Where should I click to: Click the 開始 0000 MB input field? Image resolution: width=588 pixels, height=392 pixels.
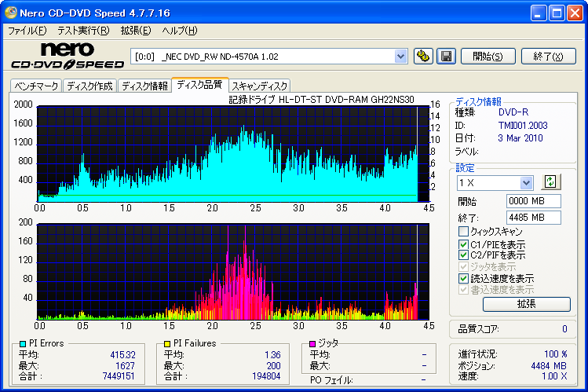click(x=533, y=201)
